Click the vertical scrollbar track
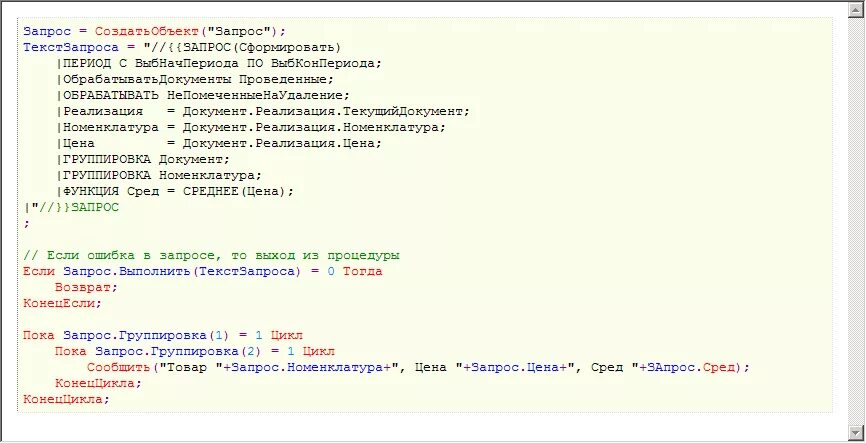This screenshot has height=443, width=866. [857, 220]
